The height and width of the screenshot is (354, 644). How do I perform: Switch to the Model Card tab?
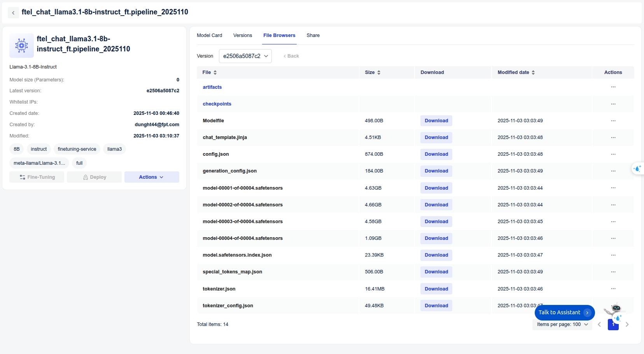[x=209, y=35]
